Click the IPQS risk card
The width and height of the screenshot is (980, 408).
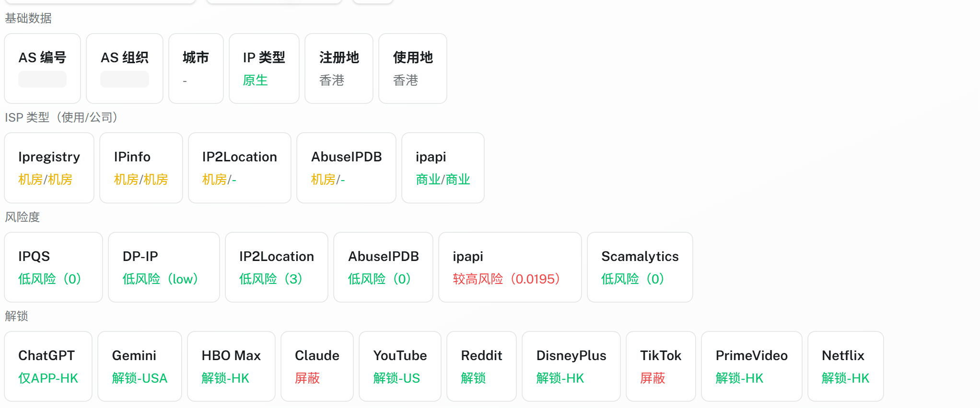[x=53, y=267]
